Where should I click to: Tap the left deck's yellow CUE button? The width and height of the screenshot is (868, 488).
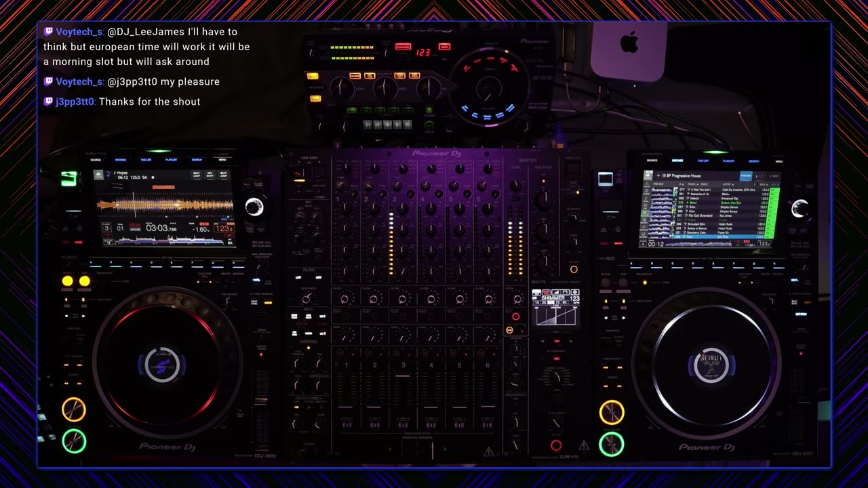point(74,409)
